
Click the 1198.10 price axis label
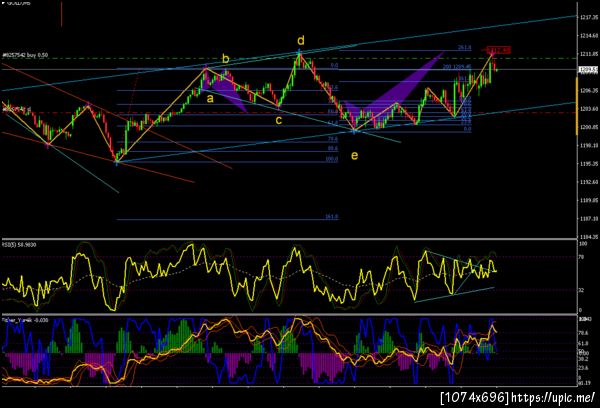tap(589, 145)
